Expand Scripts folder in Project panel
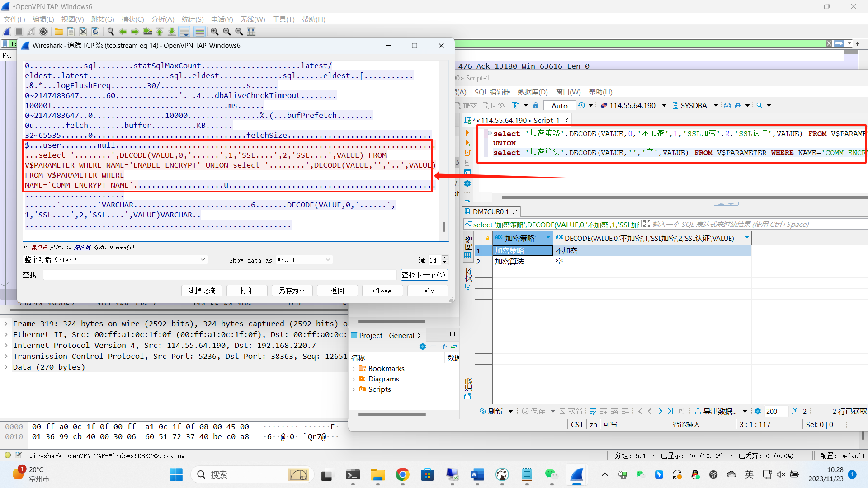868x488 pixels. pos(354,389)
